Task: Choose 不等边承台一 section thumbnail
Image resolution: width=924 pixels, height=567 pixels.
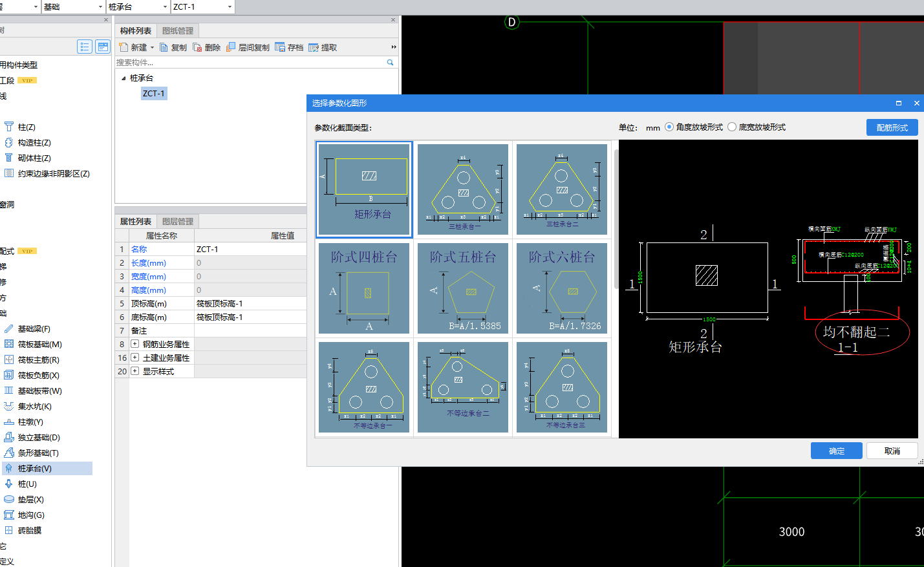Action: point(364,387)
